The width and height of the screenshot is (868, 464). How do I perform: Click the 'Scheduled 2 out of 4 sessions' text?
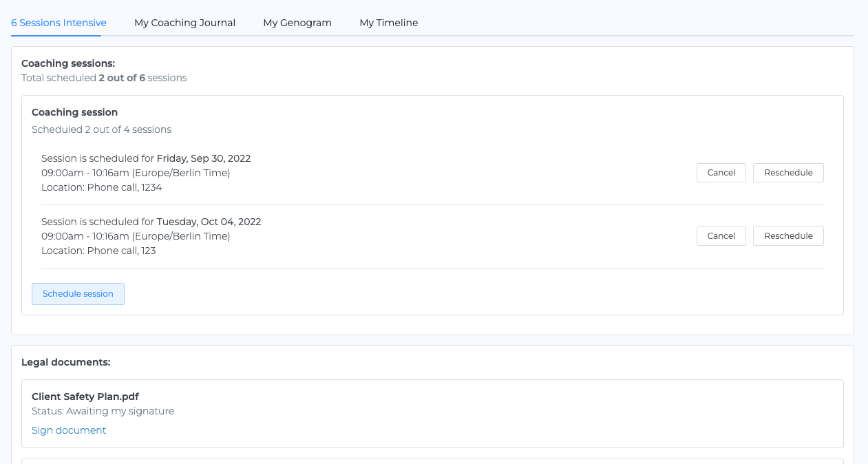pos(101,129)
